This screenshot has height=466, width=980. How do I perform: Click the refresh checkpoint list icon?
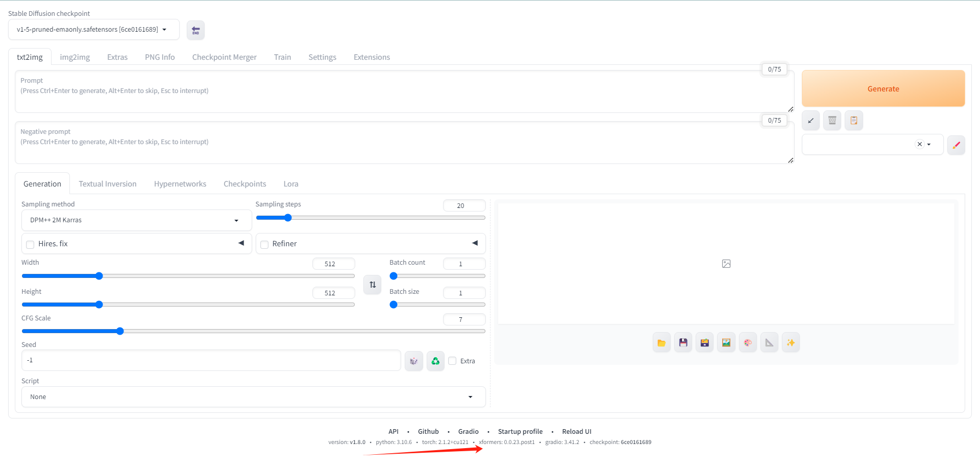pyautogui.click(x=195, y=30)
